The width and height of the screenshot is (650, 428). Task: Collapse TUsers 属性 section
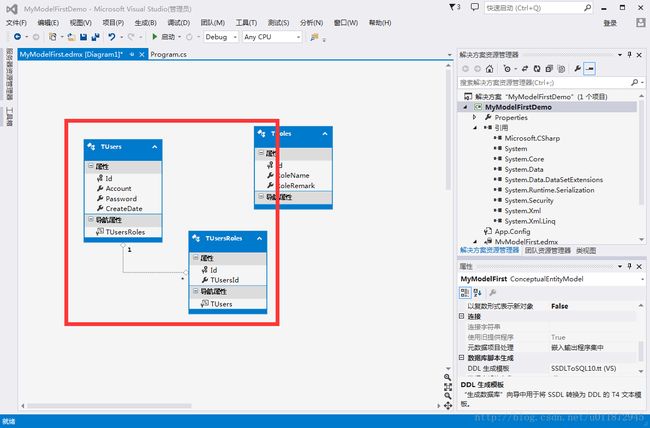click(90, 166)
